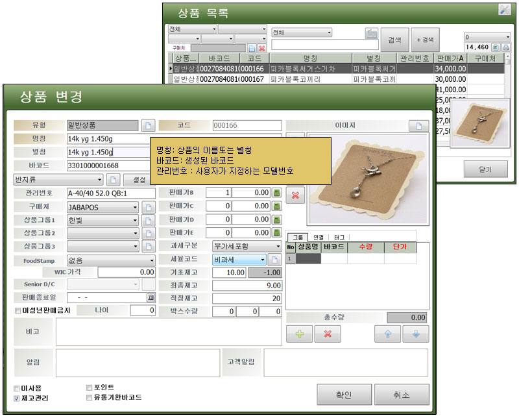Screen dimensions: 519x420
Task: Click the 취소 button
Action: click(x=401, y=395)
